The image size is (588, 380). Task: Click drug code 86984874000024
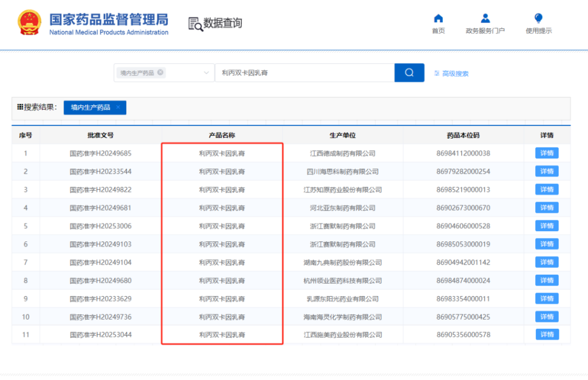click(463, 281)
